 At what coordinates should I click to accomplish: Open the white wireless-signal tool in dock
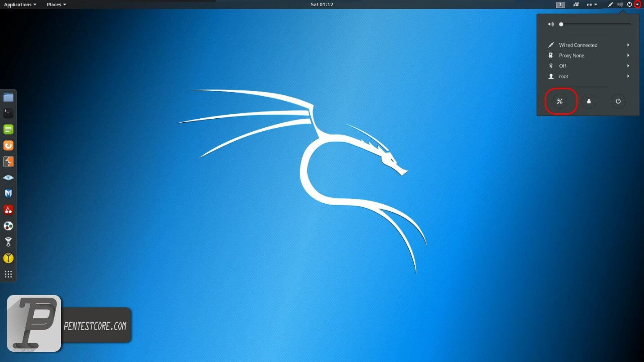pyautogui.click(x=8, y=242)
